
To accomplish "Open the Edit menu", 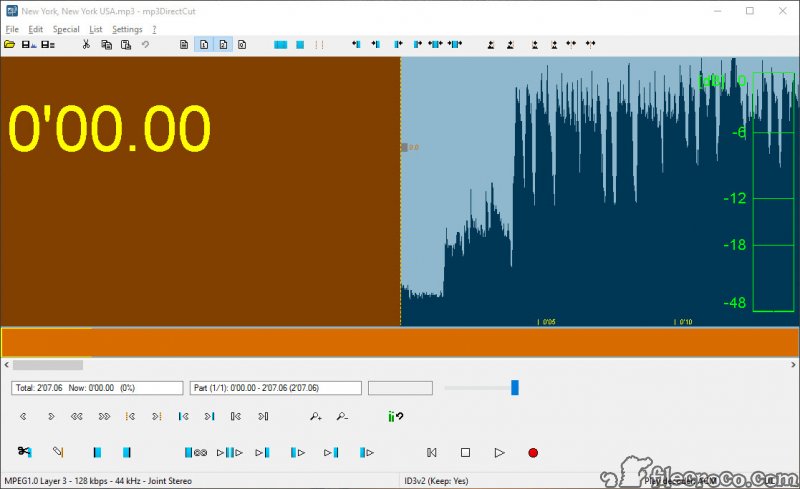I will click(x=35, y=29).
